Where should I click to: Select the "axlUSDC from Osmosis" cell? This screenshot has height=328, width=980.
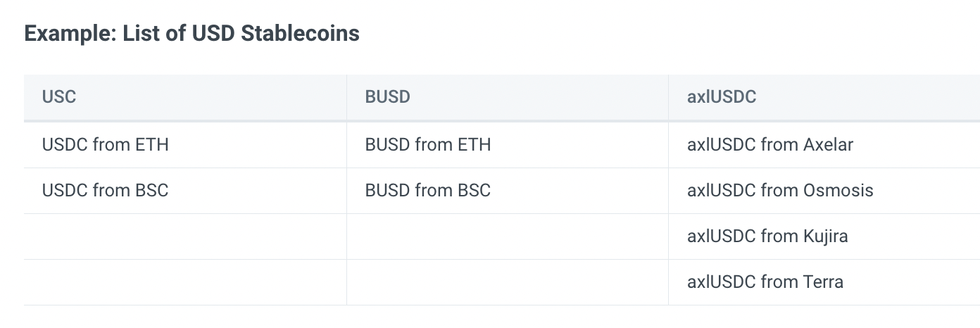pyautogui.click(x=824, y=191)
